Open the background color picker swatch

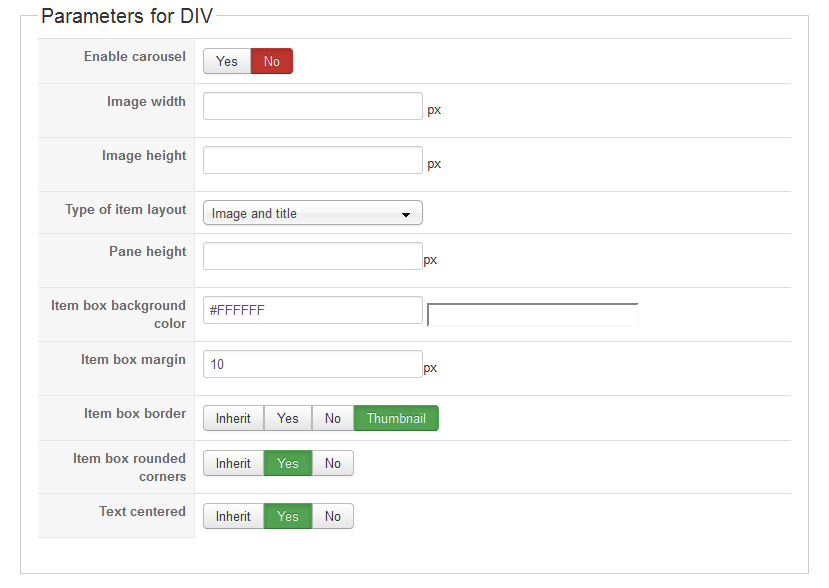tap(532, 315)
